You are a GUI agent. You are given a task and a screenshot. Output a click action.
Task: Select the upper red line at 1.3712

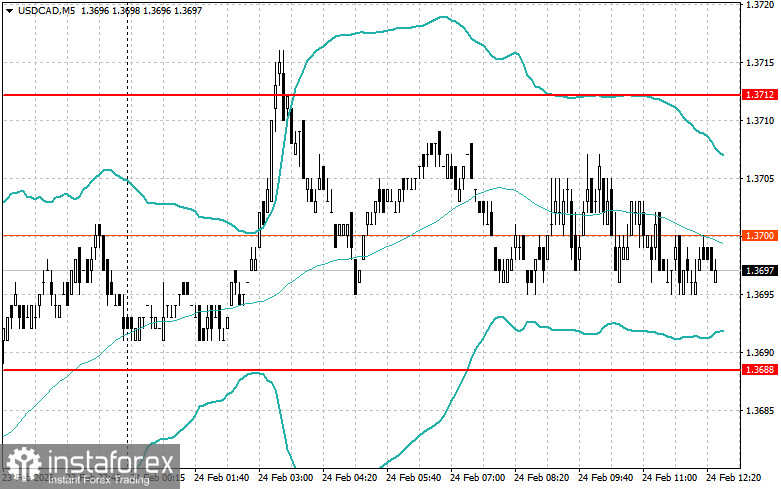[x=371, y=95]
